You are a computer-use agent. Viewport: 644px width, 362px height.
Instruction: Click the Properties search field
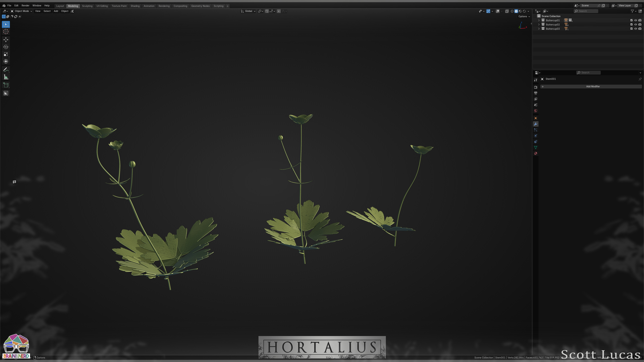(x=588, y=72)
